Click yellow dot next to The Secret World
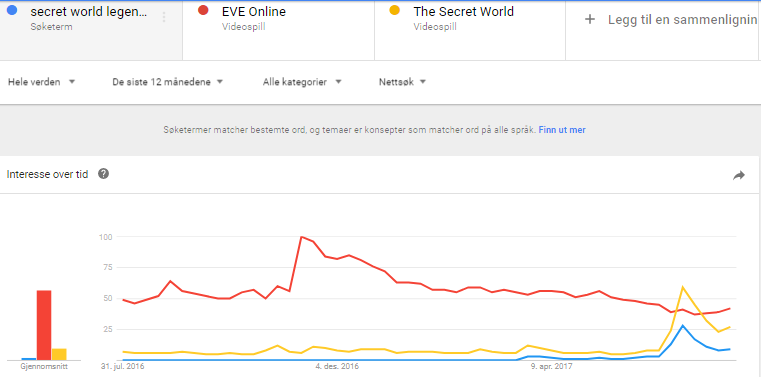Viewport: 761px width, 377px height. (395, 10)
